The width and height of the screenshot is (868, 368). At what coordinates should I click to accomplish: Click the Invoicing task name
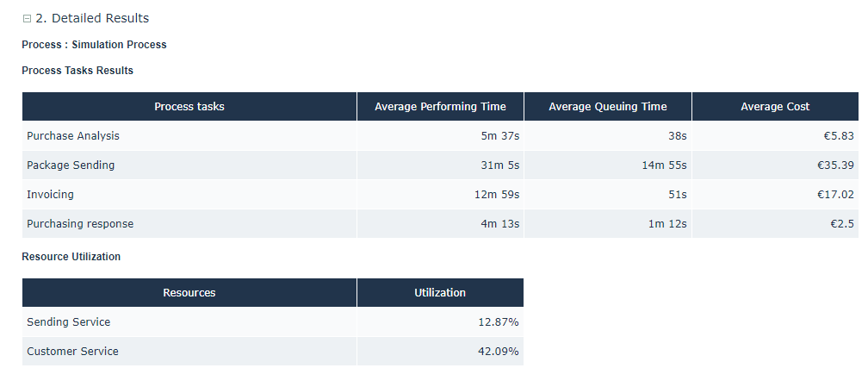pyautogui.click(x=50, y=195)
